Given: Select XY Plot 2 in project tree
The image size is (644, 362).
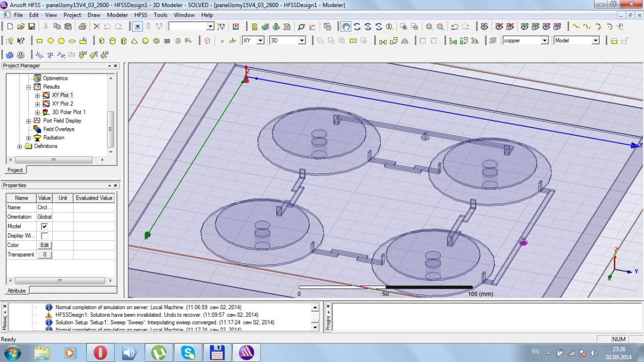Looking at the screenshot, I should tap(62, 104).
